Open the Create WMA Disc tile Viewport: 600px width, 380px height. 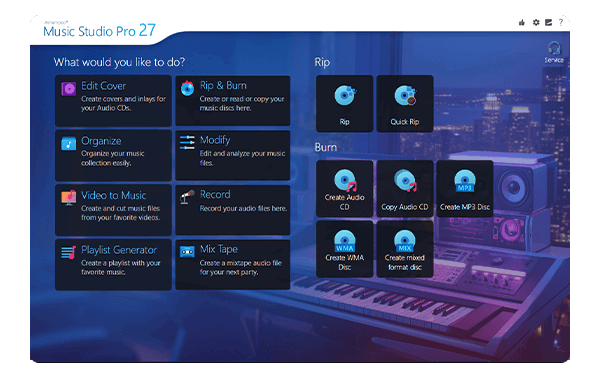[x=344, y=249]
